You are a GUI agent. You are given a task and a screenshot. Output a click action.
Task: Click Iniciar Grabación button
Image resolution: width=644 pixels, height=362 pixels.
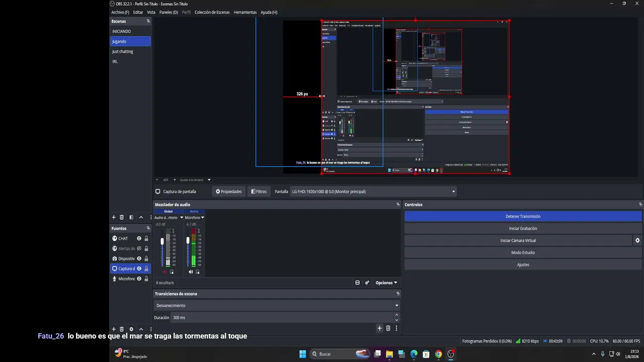coord(523,229)
